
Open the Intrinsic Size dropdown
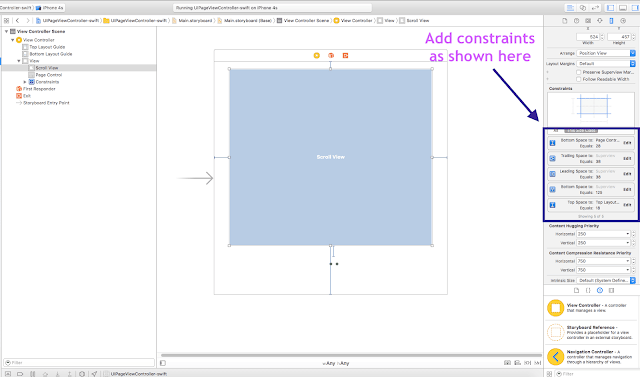[x=606, y=280]
